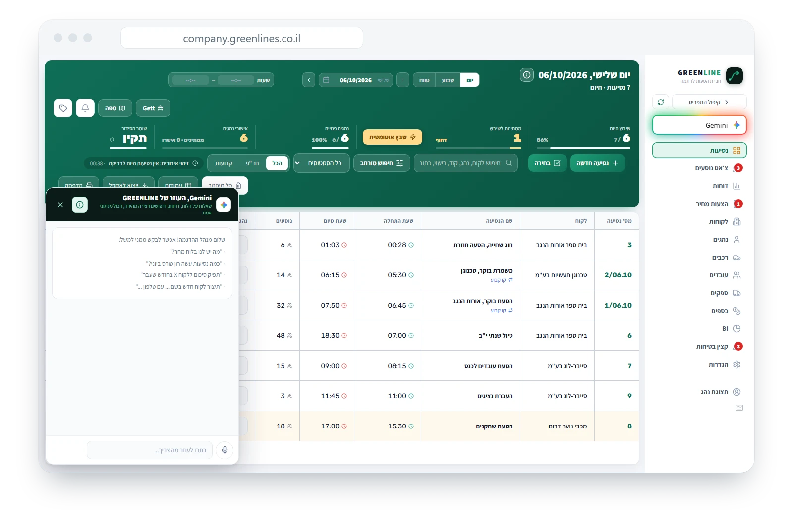Viewport: 793px width, 532px height.
Task: Toggle selection mode with the בחירה button
Action: (x=547, y=163)
